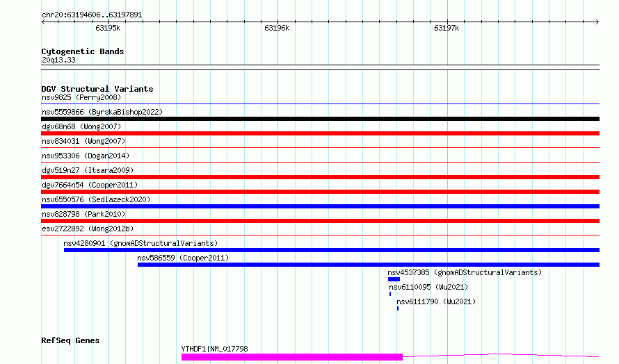
Task: Click the nsv834031 (Wong2007) label
Action: point(83,141)
